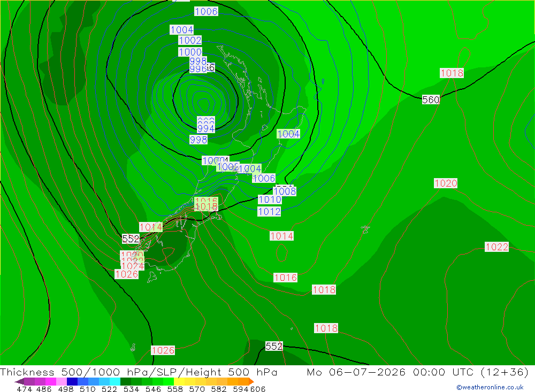Viewport: 535px width, 392px height.
Task: Click the '560' height contour label
Action: click(431, 99)
